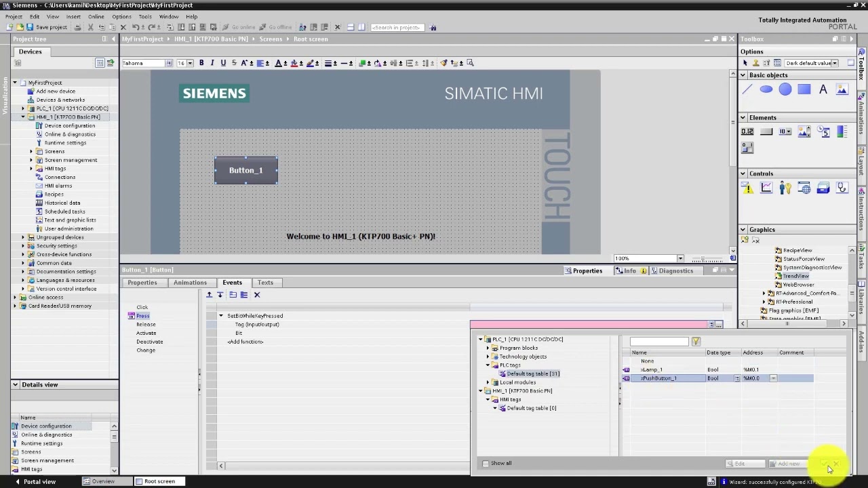Open the Dark default value style dropdown
The height and width of the screenshot is (488, 868).
[835, 63]
